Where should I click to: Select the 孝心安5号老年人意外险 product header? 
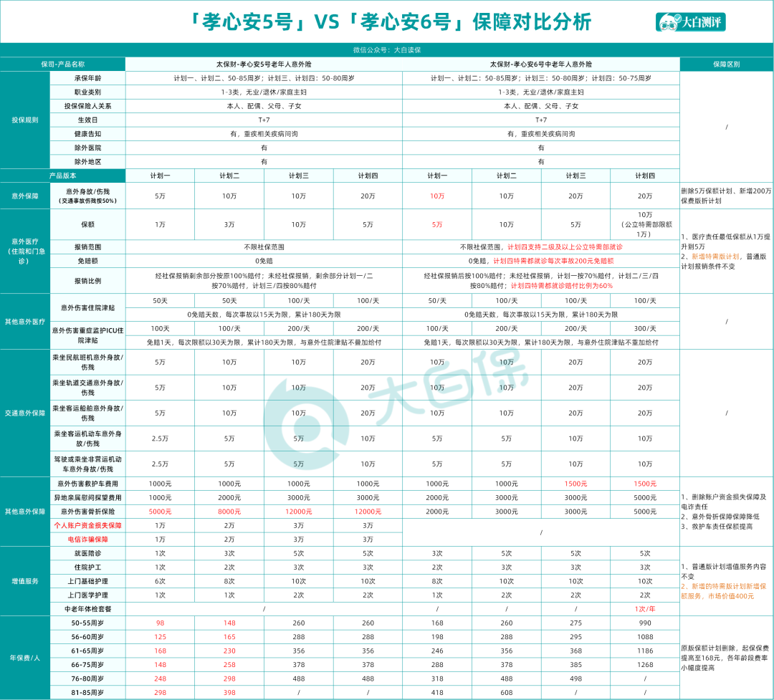coord(264,64)
